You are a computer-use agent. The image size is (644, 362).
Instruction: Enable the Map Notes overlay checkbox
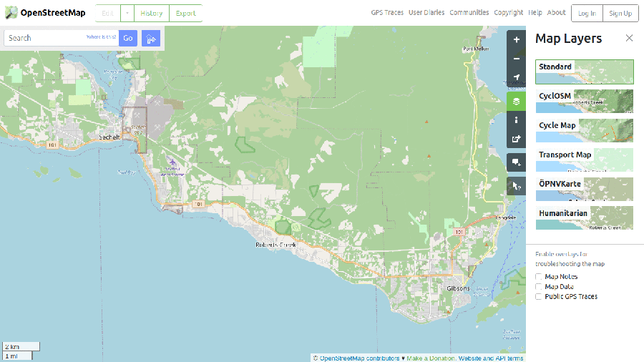pyautogui.click(x=538, y=277)
